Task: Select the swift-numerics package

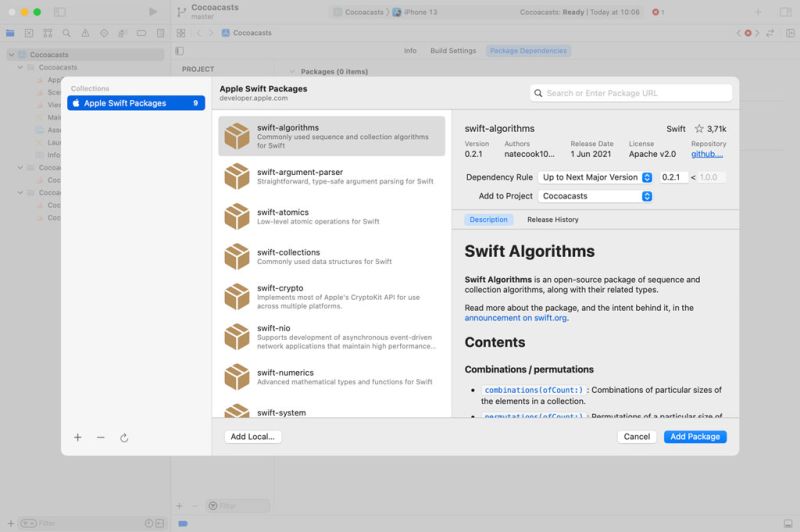Action: [332, 377]
